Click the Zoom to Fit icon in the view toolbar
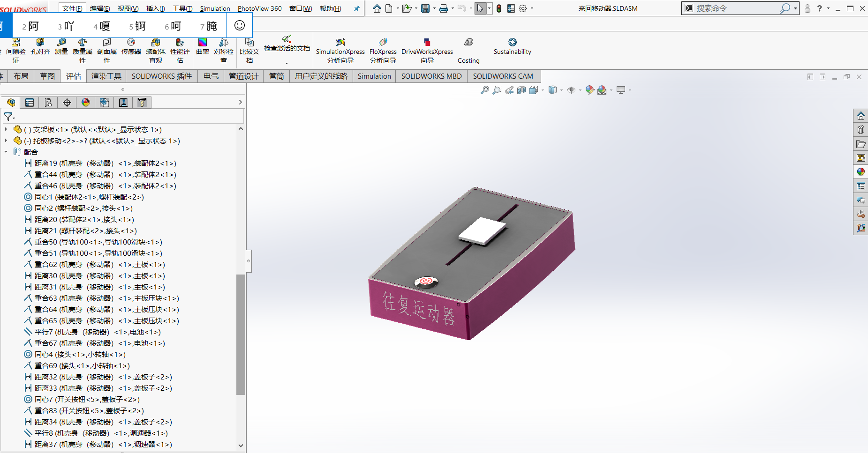868x453 pixels. [485, 90]
